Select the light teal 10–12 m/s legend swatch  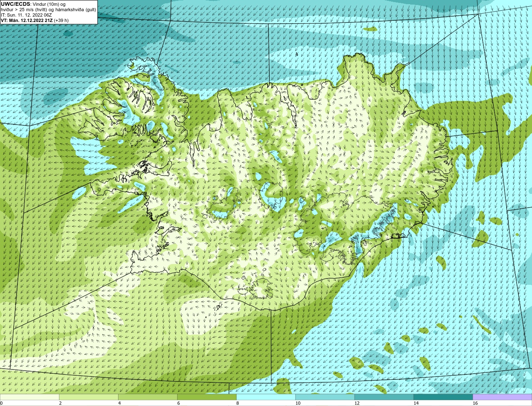pyautogui.click(x=325, y=397)
